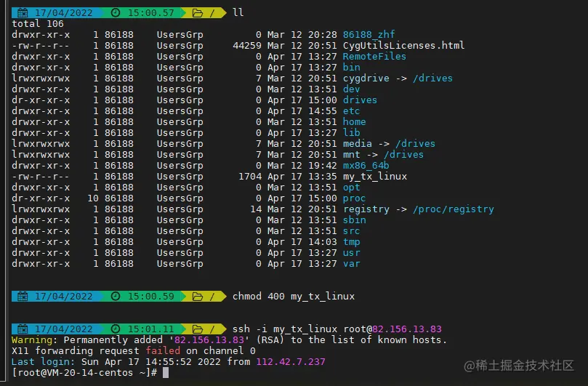Image resolution: width=588 pixels, height=386 pixels.
Task: Click the opt directory name
Action: [x=351, y=188]
